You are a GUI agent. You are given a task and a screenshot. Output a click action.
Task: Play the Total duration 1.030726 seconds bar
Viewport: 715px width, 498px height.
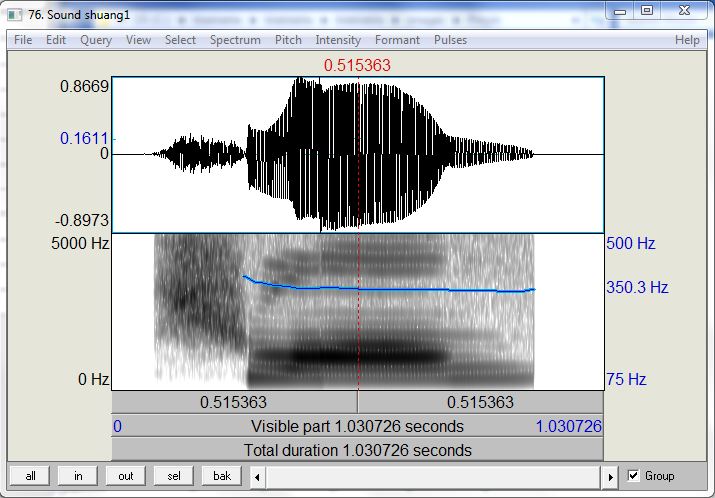[358, 450]
